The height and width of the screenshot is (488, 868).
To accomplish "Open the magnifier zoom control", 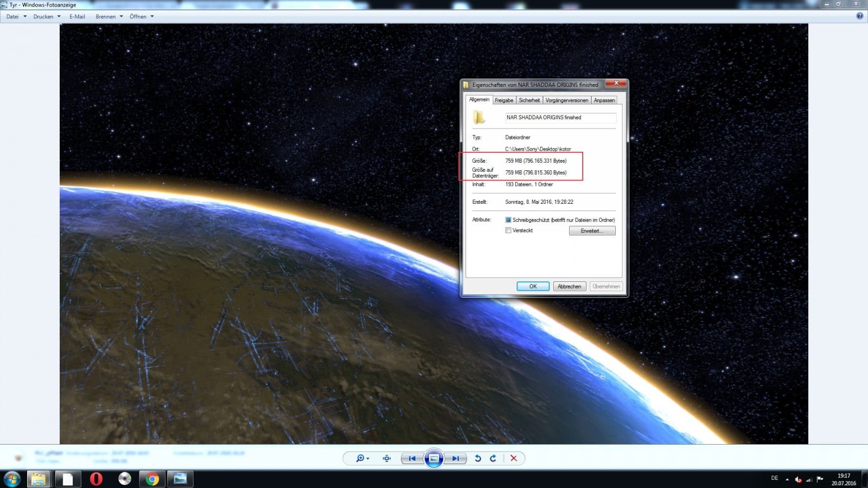I will (x=362, y=459).
